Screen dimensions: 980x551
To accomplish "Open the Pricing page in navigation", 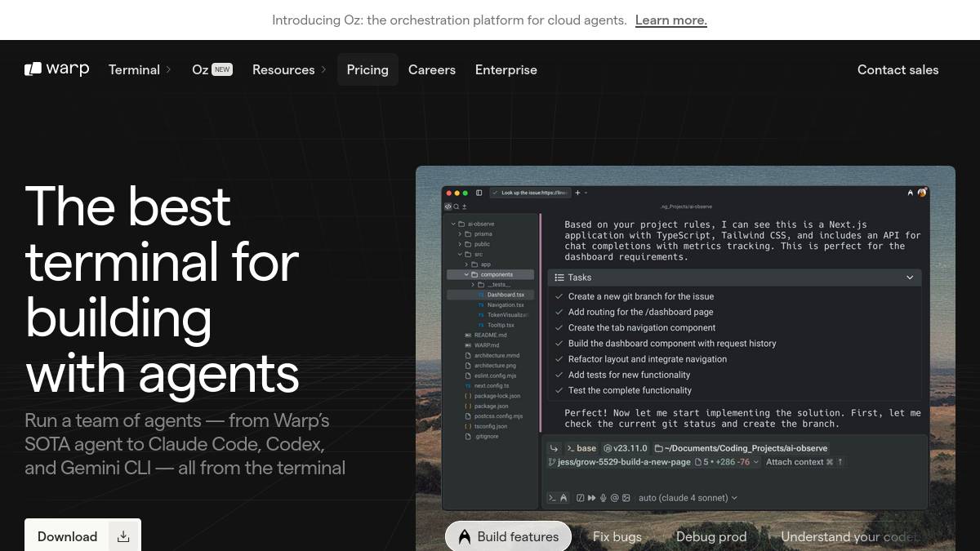I will point(367,69).
